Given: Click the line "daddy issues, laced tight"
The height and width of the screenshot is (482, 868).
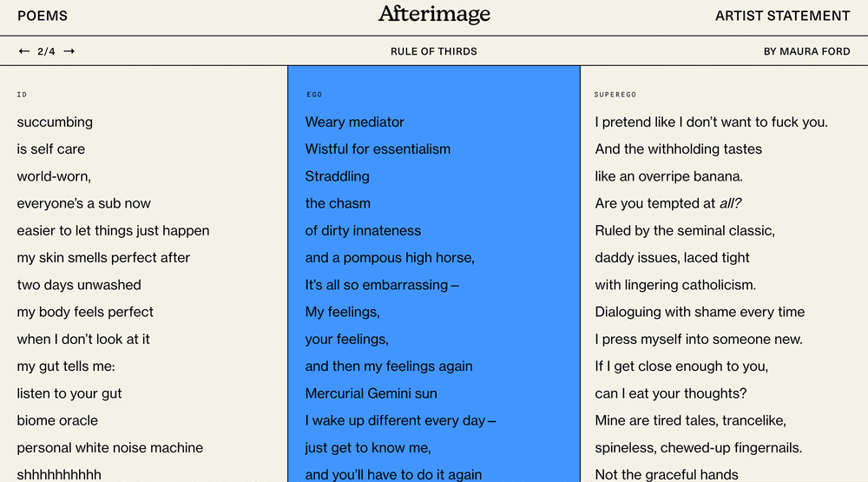Looking at the screenshot, I should pyautogui.click(x=672, y=258).
